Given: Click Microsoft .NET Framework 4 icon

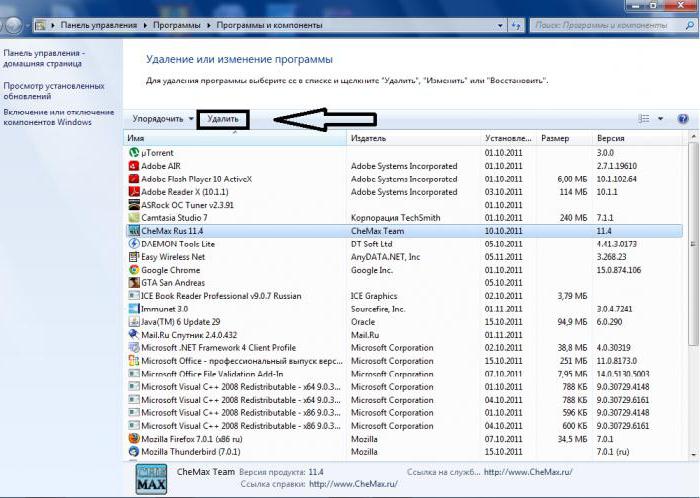Looking at the screenshot, I should pyautogui.click(x=133, y=348).
